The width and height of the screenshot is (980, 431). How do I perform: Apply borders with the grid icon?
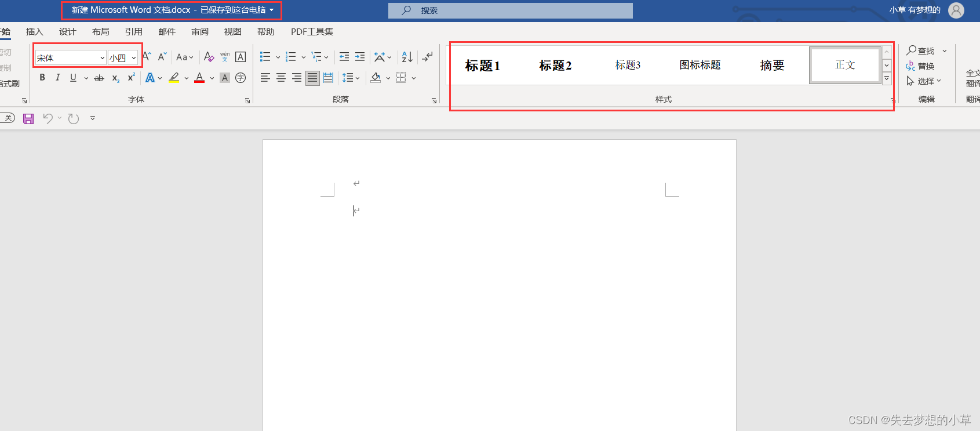(x=400, y=78)
